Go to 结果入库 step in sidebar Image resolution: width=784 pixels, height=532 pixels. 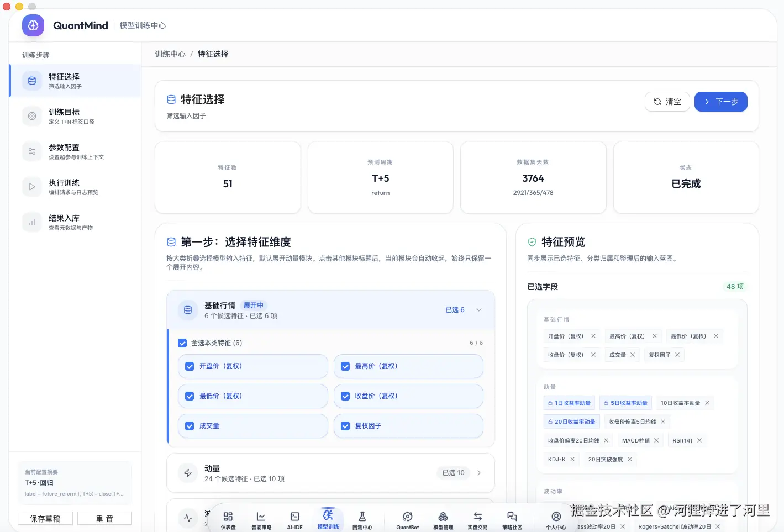(75, 222)
